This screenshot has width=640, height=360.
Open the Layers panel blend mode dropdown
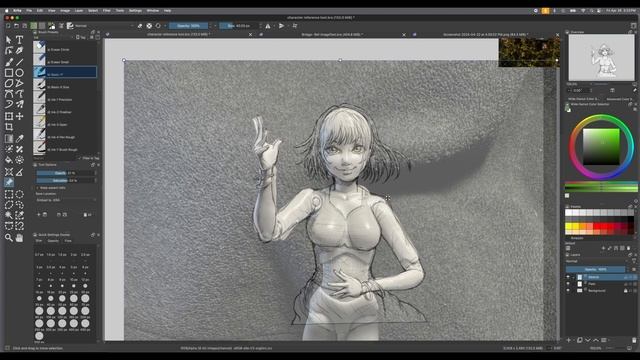tap(597, 261)
